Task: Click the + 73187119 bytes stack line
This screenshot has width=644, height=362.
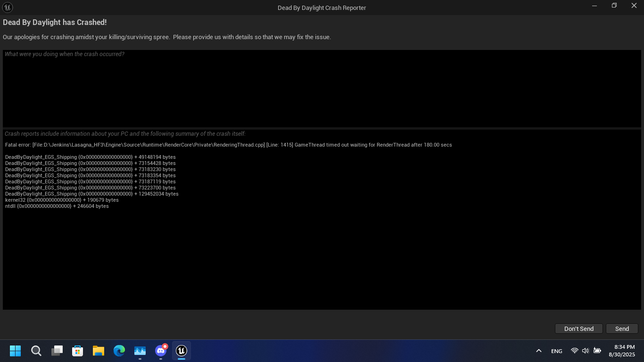Action: click(90, 181)
